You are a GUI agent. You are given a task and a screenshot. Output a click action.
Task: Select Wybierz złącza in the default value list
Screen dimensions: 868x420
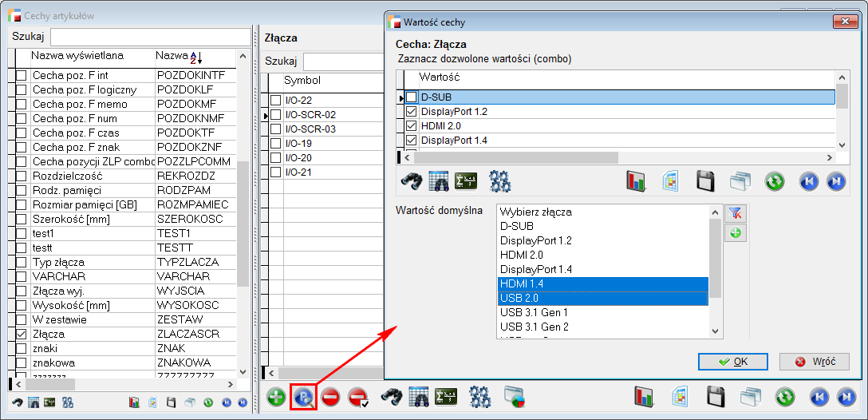[x=603, y=212]
